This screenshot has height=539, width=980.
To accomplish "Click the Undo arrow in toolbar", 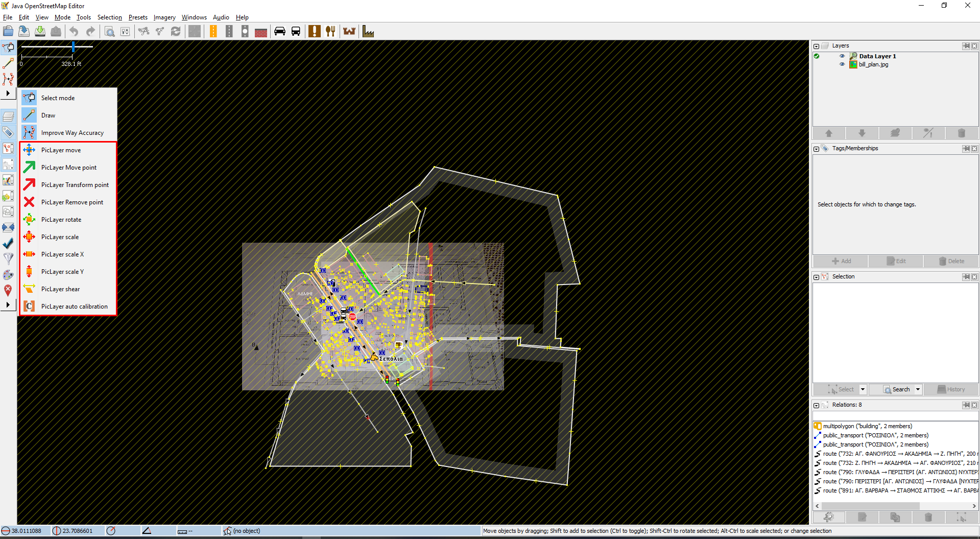I will coord(74,32).
